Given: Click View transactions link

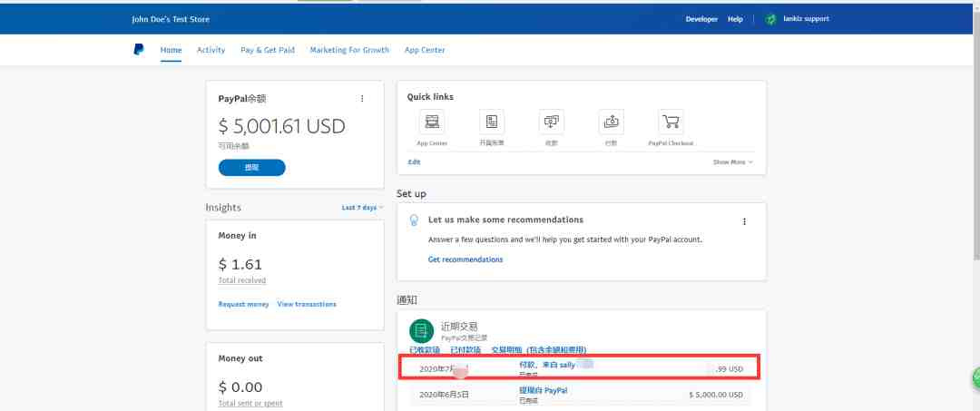Looking at the screenshot, I should click(307, 304).
